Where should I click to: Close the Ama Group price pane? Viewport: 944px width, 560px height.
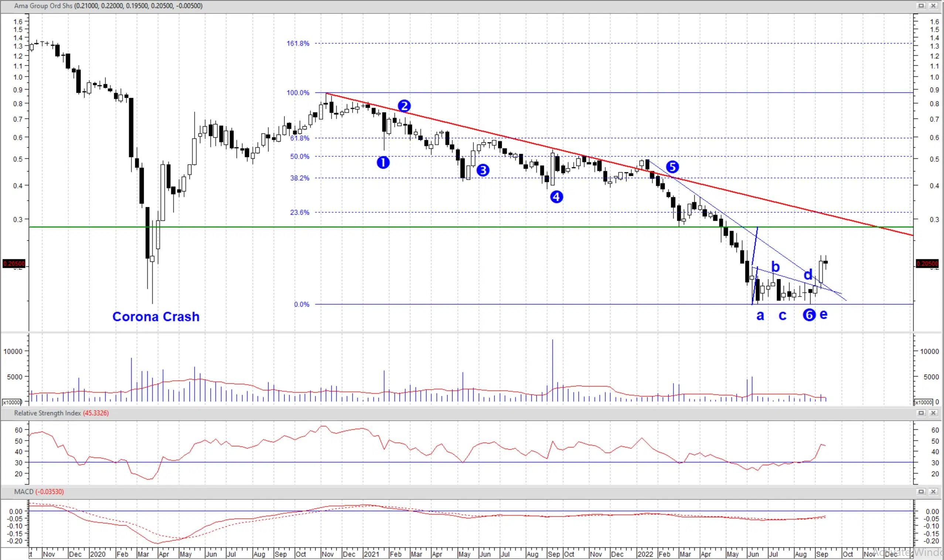pyautogui.click(x=933, y=6)
